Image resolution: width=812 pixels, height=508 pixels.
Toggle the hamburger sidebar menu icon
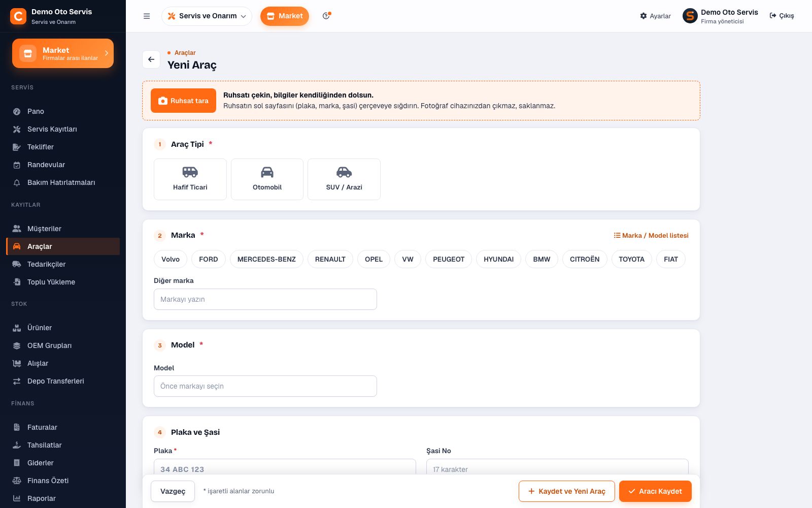[x=147, y=16]
